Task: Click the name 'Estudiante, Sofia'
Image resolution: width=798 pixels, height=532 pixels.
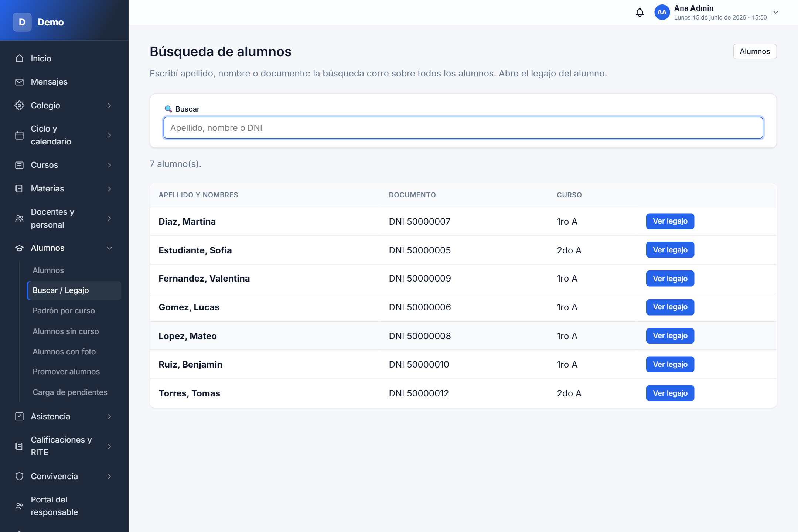Action: (195, 250)
